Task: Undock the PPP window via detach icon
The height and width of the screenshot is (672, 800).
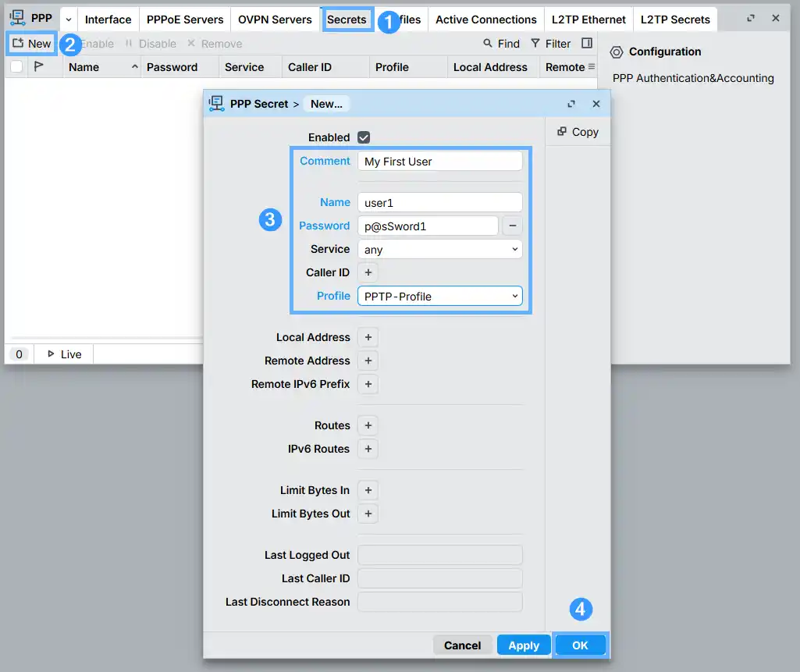Action: pyautogui.click(x=751, y=19)
